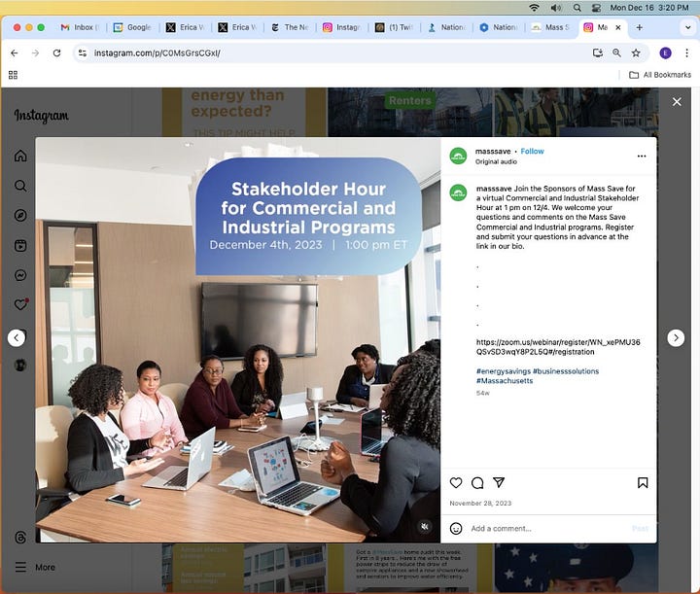The height and width of the screenshot is (594, 700).
Task: Click the Instagram logo
Action: coord(41,115)
